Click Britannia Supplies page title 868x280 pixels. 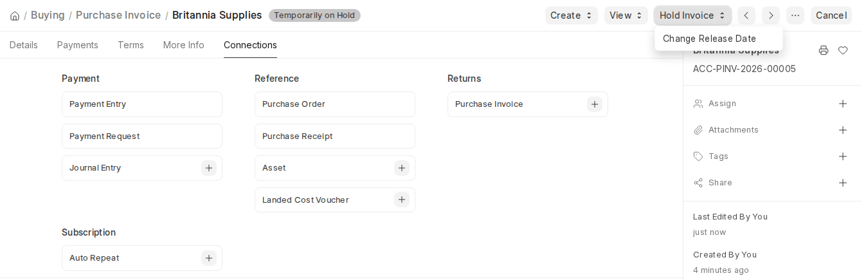[x=217, y=15]
